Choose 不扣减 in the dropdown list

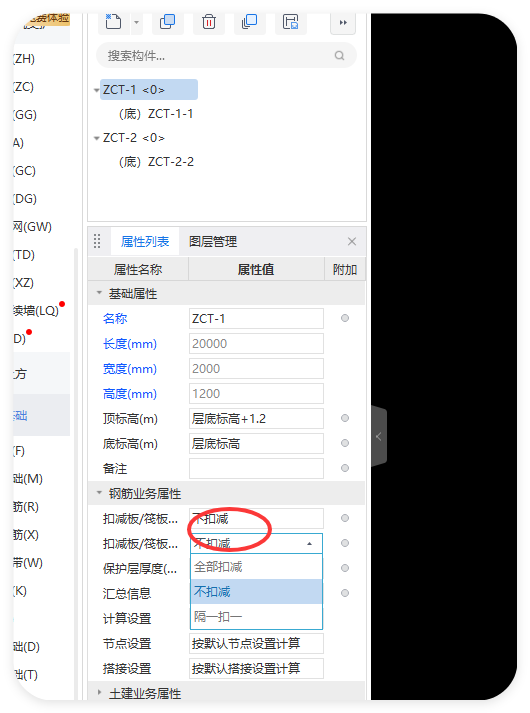coord(256,592)
